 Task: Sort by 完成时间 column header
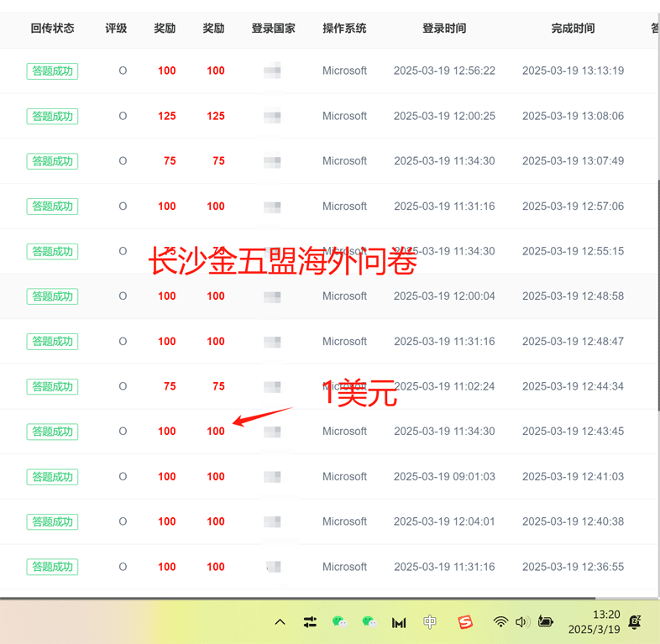pos(573,29)
